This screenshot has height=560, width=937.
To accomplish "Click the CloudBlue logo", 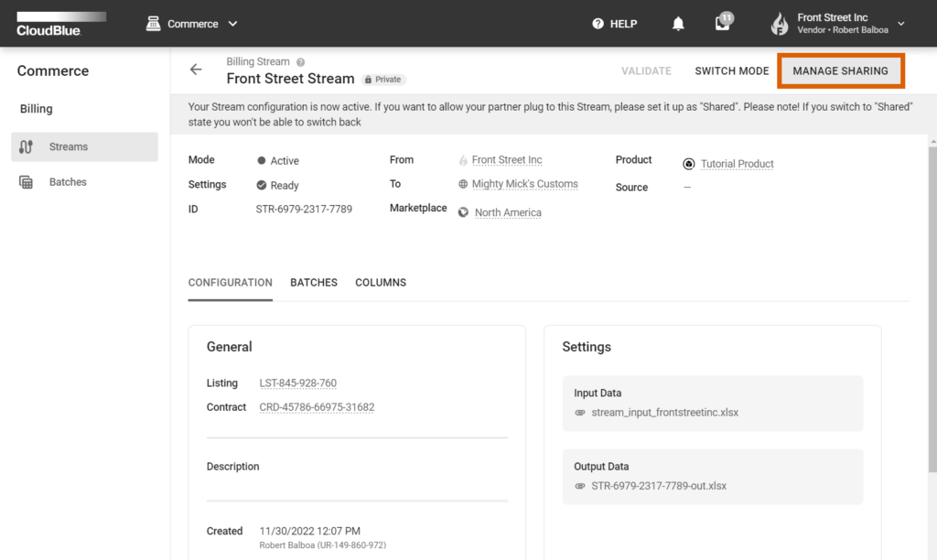I will [61, 24].
